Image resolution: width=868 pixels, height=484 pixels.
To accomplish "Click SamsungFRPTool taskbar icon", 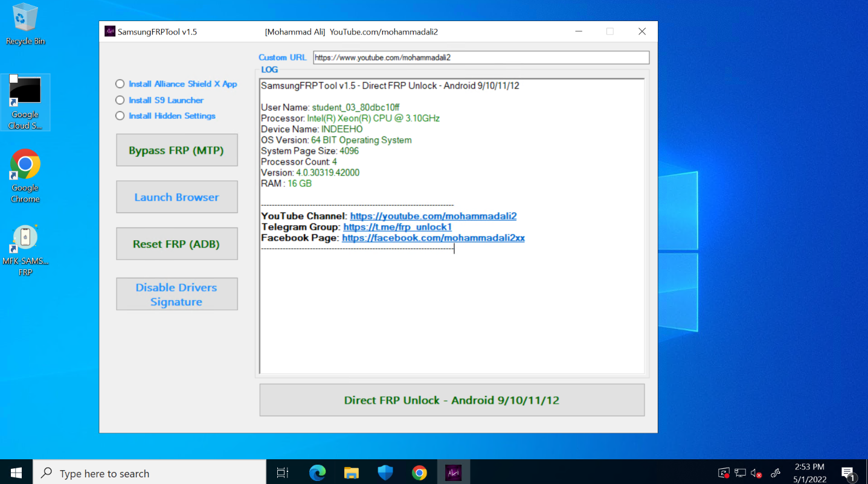I will [x=453, y=473].
